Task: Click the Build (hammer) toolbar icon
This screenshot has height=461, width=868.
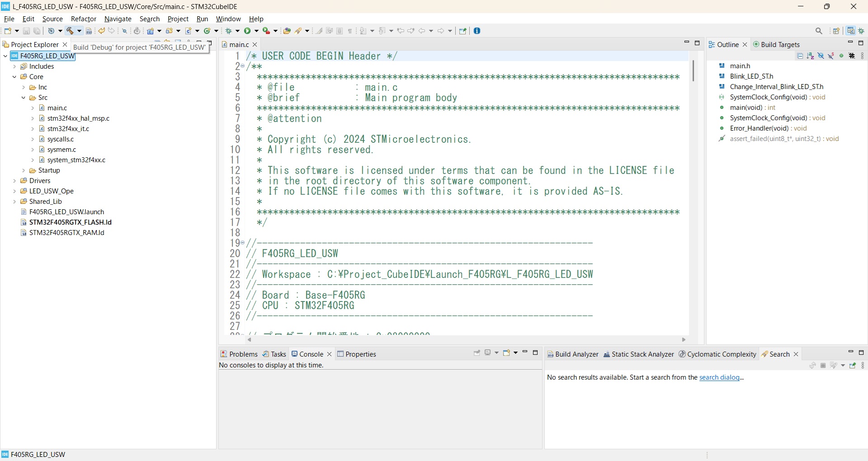Action: tap(70, 31)
